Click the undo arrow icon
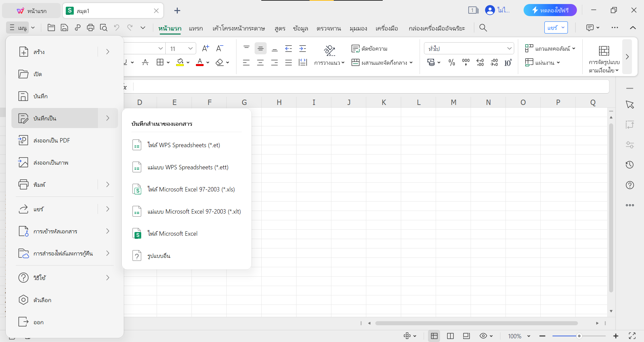The width and height of the screenshot is (644, 342). click(116, 28)
